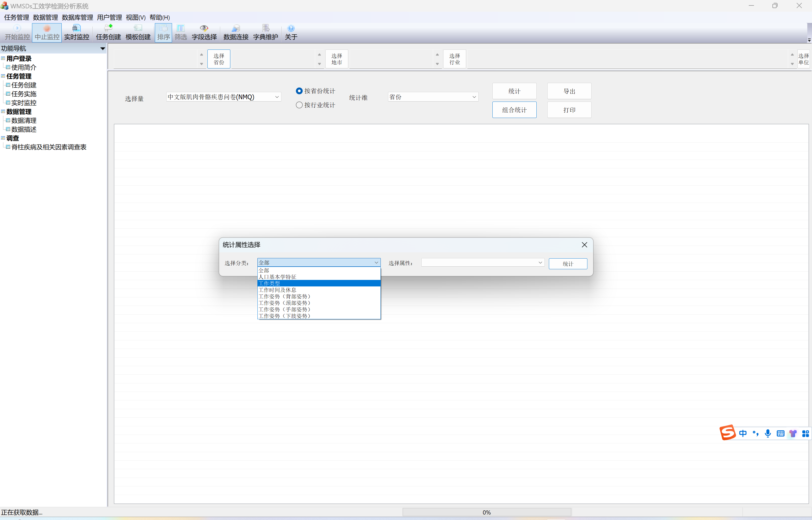Click the 筛选 toolbar icon

click(181, 33)
